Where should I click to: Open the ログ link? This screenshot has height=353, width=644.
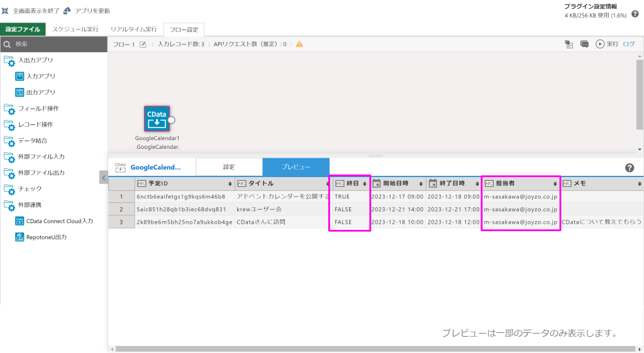(628, 44)
